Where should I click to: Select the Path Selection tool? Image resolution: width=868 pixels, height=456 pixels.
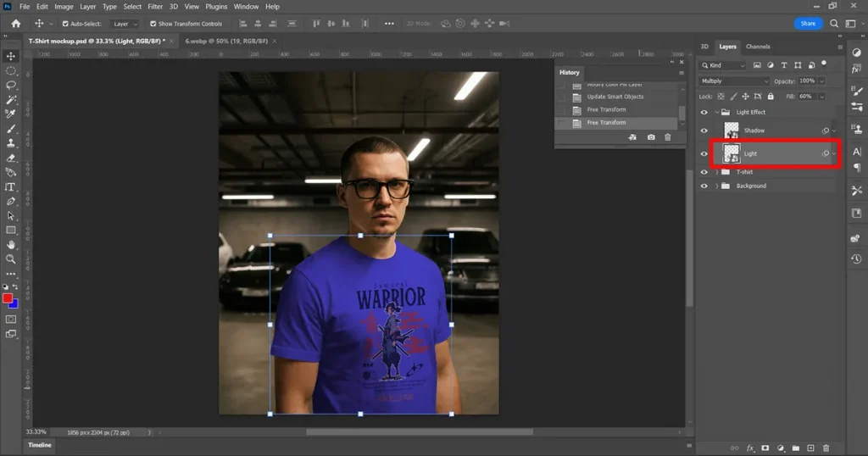(x=11, y=216)
